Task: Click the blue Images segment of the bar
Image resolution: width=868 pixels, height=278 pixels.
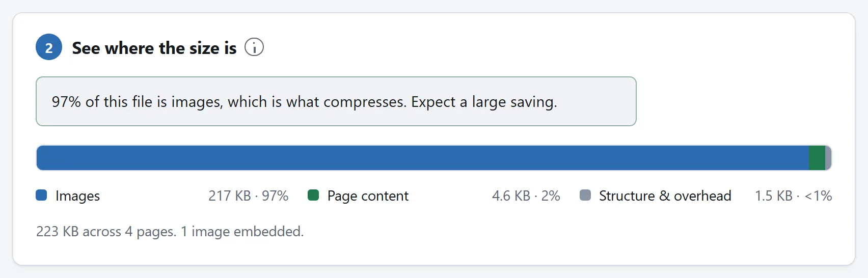Action: point(423,158)
